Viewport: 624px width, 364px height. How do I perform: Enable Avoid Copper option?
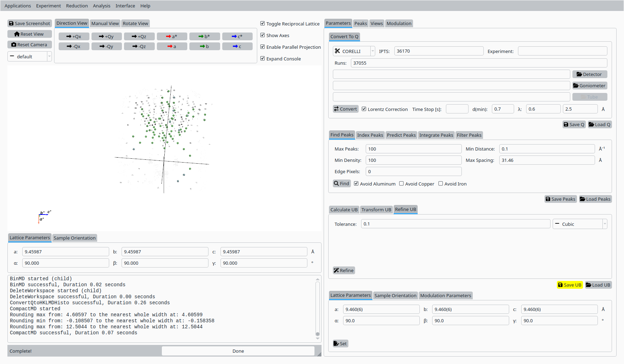click(x=401, y=184)
